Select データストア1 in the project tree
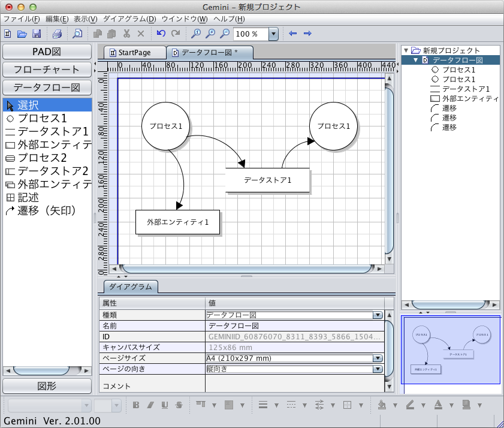This screenshot has height=428, width=504. (x=460, y=89)
